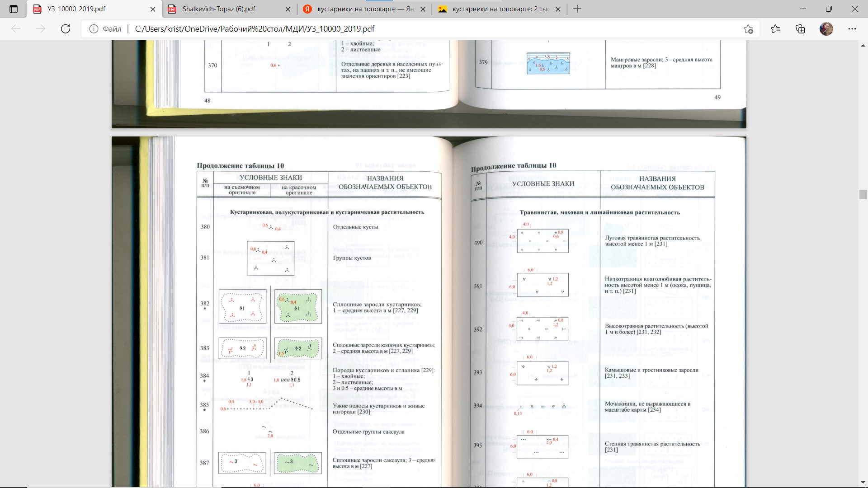Click the green saxaul symbol in row 387
Image resolution: width=868 pixels, height=488 pixels.
(x=298, y=463)
